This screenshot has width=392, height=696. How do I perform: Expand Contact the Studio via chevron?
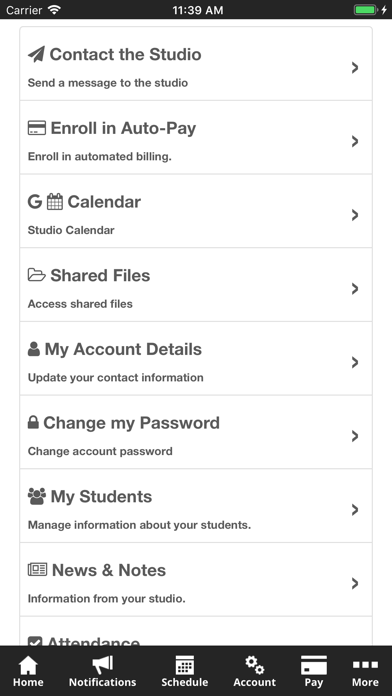pyautogui.click(x=355, y=67)
